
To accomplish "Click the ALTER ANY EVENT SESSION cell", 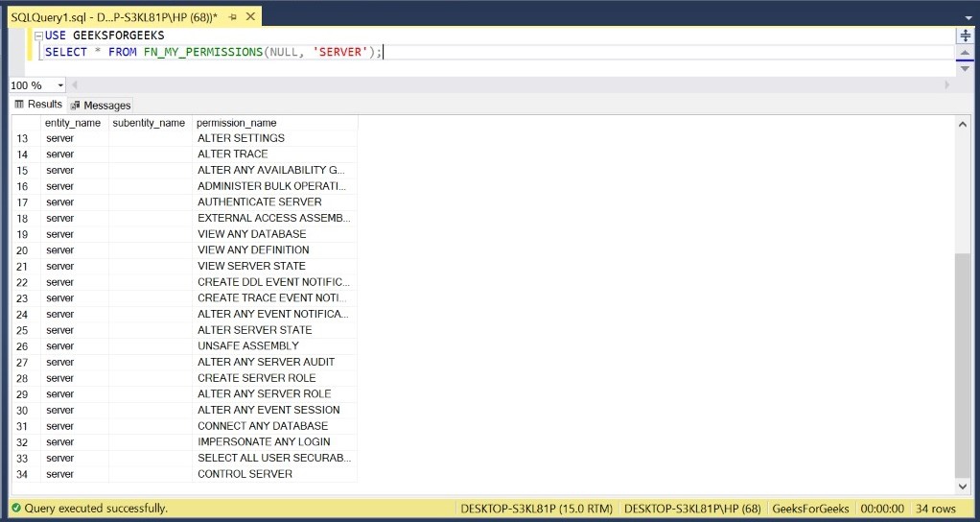I will click(275, 410).
